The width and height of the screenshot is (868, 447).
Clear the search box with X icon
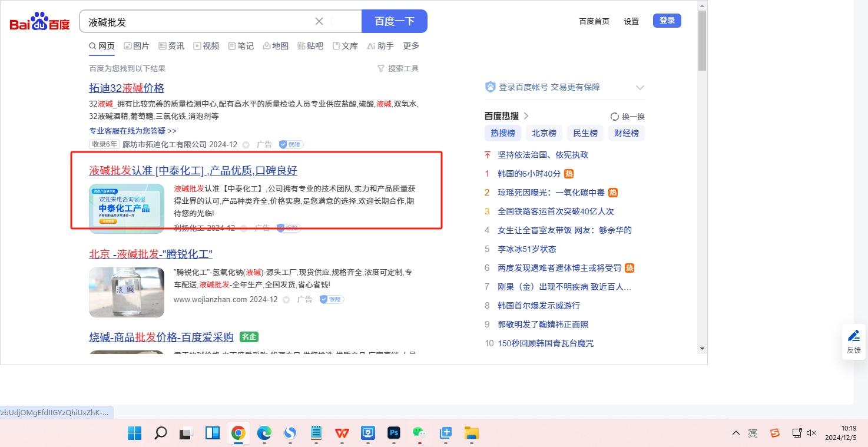click(319, 22)
